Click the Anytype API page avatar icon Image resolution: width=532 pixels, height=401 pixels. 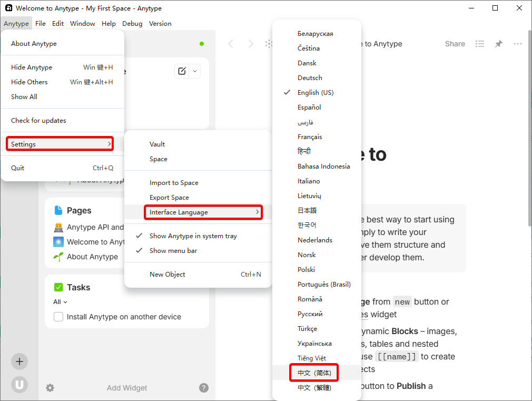(x=58, y=227)
